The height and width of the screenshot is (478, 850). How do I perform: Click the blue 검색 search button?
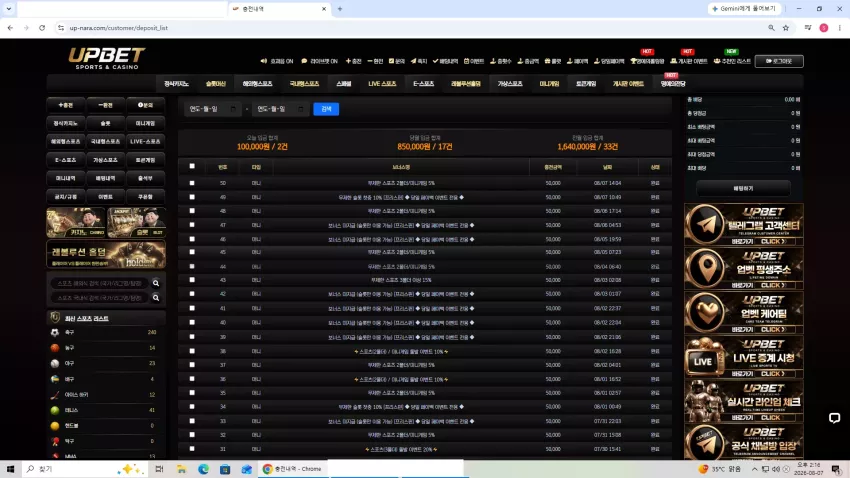[x=326, y=109]
